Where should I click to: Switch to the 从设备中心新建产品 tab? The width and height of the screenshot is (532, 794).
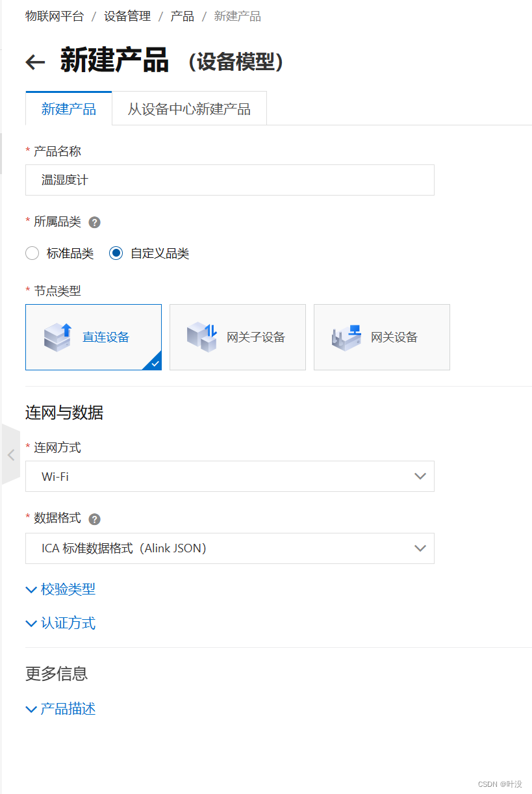click(x=189, y=109)
